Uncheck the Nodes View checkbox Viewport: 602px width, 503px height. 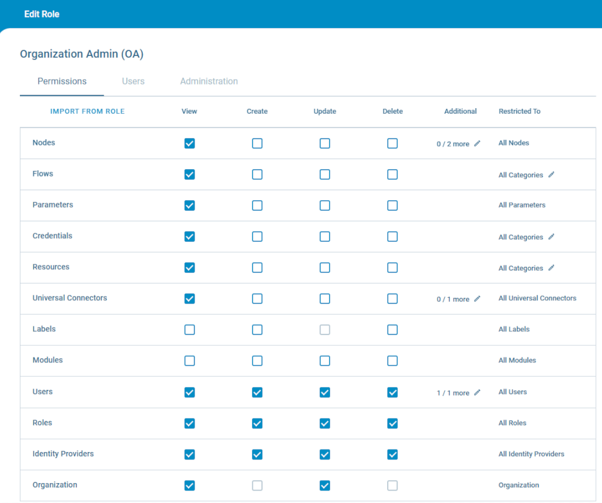coord(189,144)
